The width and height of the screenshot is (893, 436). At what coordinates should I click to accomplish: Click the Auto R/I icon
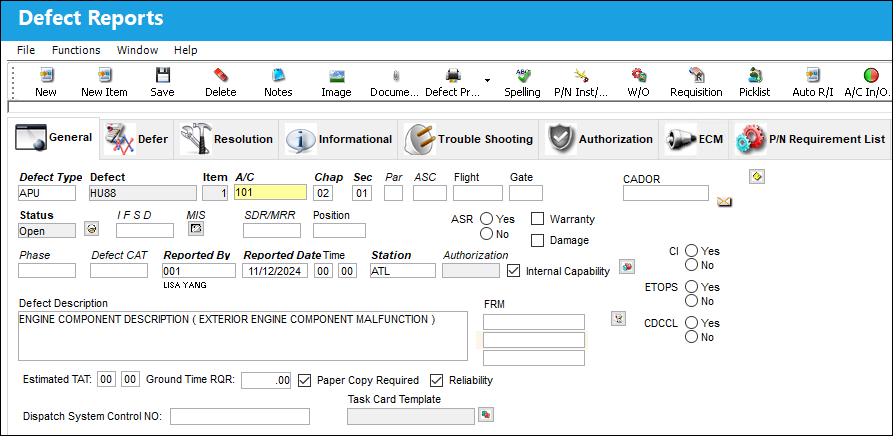(x=813, y=75)
